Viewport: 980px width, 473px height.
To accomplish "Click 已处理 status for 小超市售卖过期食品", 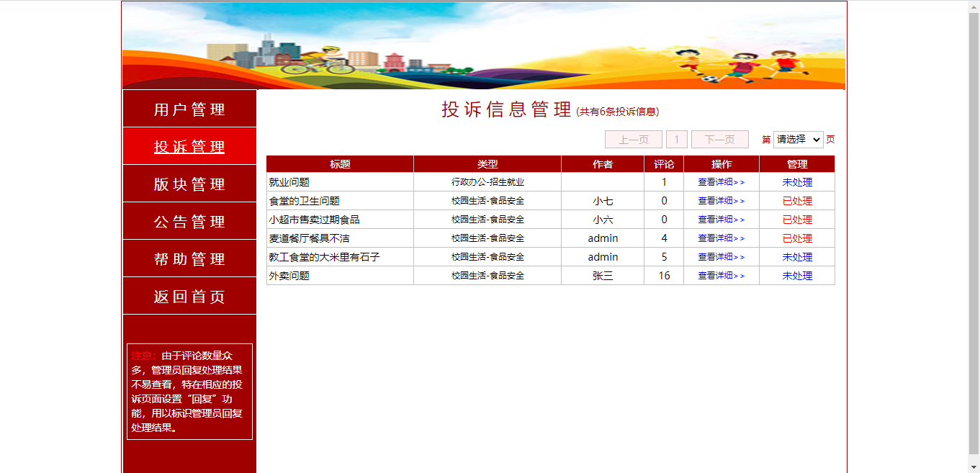I will pos(797,220).
